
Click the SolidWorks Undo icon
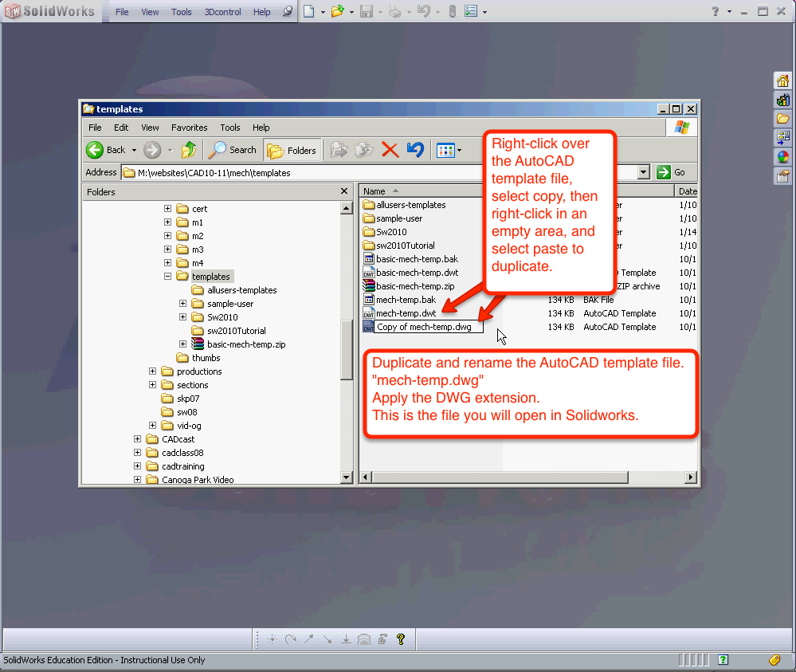click(424, 11)
